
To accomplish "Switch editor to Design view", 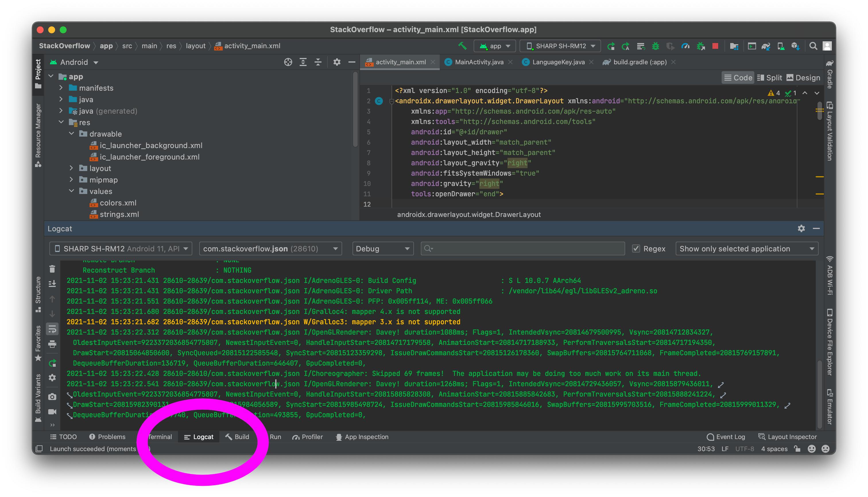I will coord(803,78).
